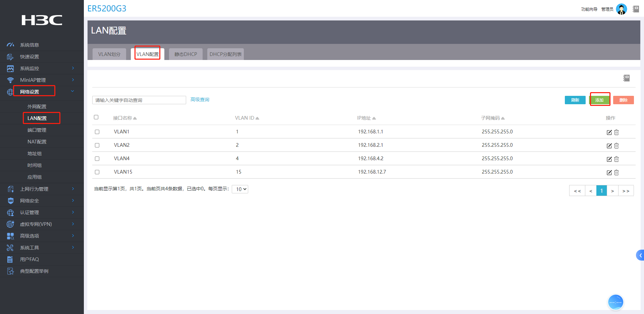Viewport: 644px width, 314px height.
Task: Open the 高级查询 advanced search link
Action: [200, 100]
